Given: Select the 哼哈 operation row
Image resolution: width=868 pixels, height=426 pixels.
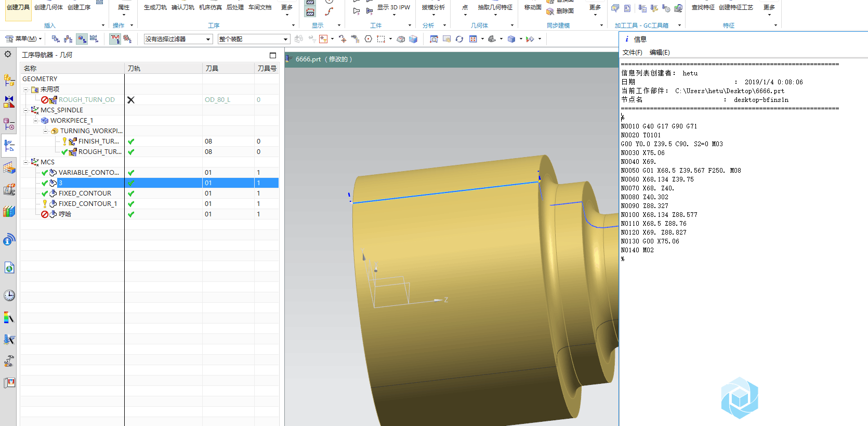Looking at the screenshot, I should point(150,214).
